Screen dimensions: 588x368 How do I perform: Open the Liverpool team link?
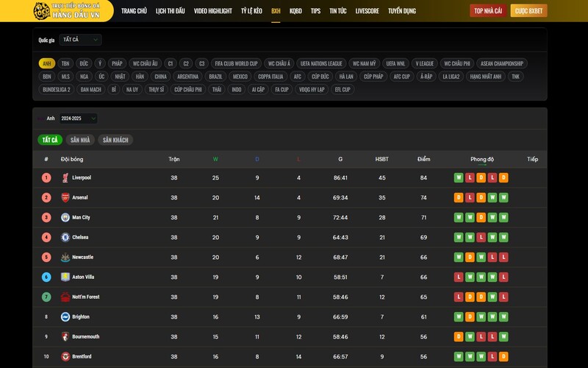(82, 177)
